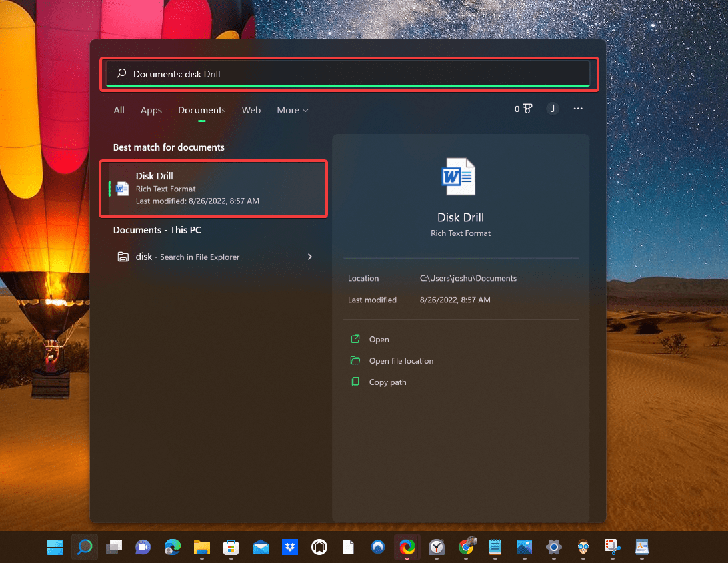Image resolution: width=728 pixels, height=563 pixels.
Task: Launch Microsoft Edge from the taskbar
Action: (172, 547)
